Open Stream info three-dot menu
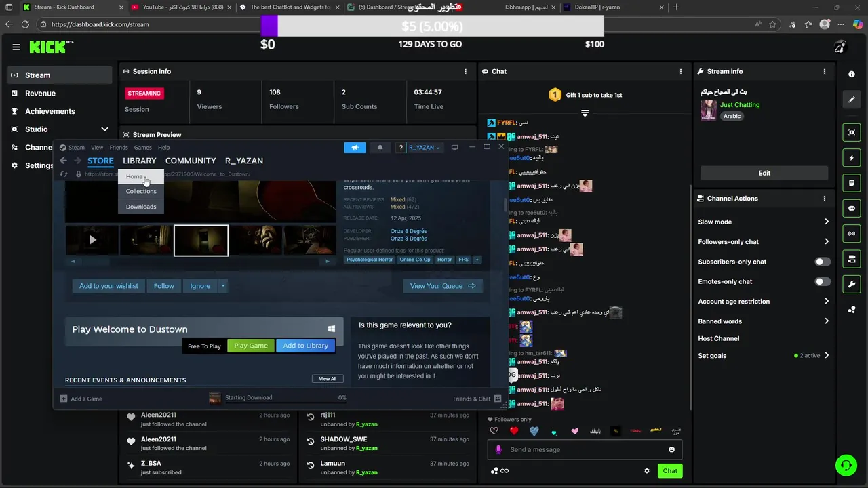 click(825, 71)
